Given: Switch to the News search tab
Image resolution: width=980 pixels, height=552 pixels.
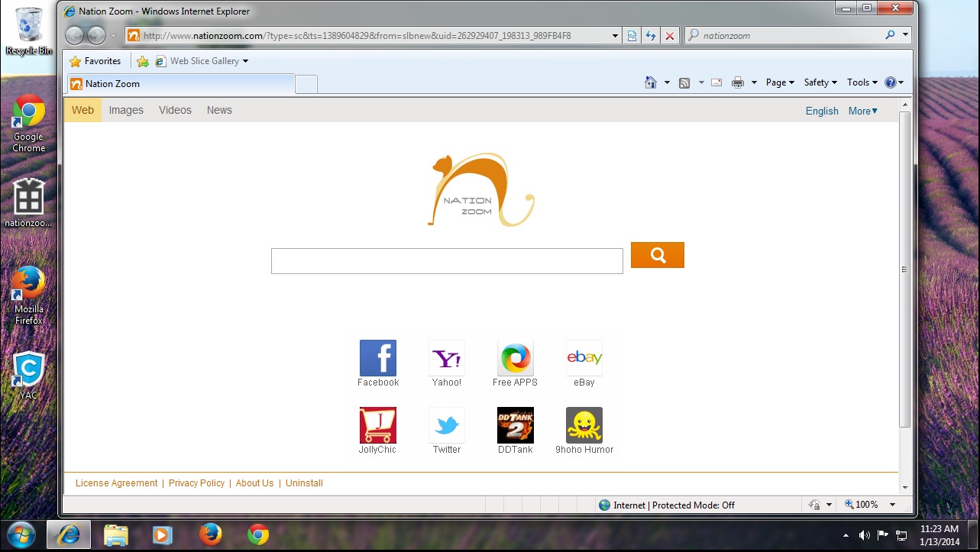Looking at the screenshot, I should 219,110.
